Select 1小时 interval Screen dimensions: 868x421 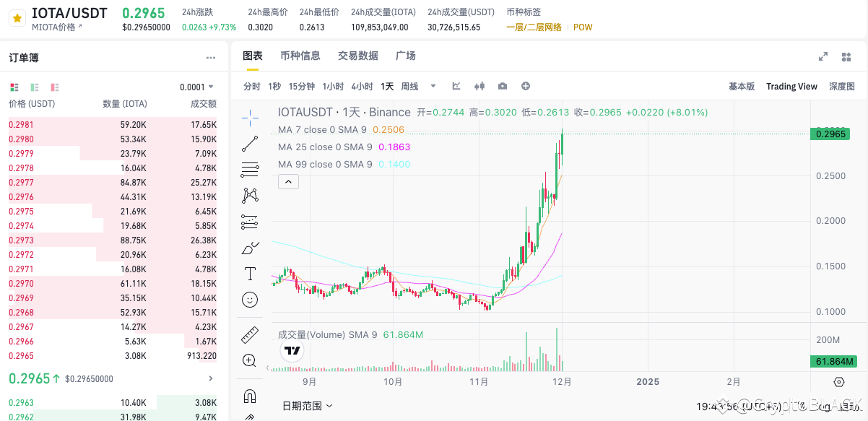(x=333, y=87)
